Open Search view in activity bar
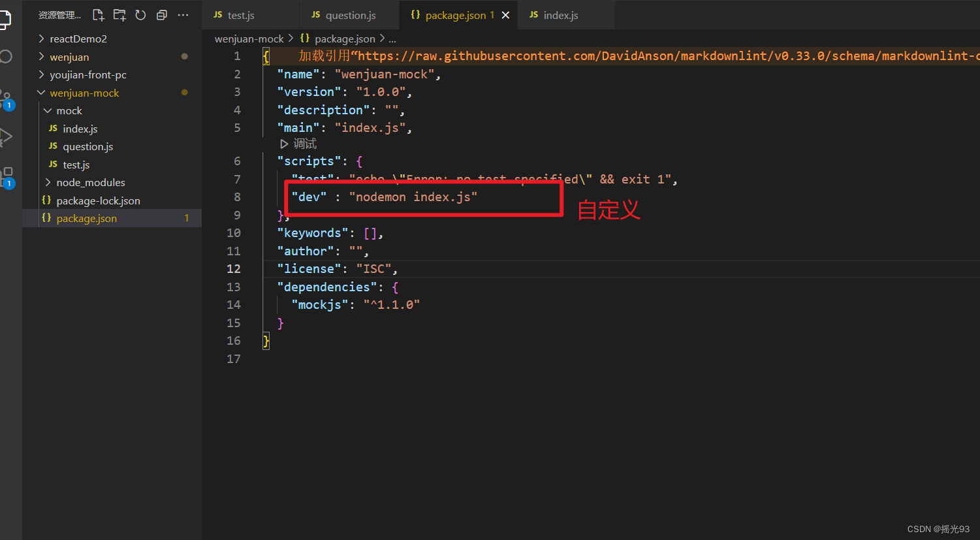 point(6,57)
